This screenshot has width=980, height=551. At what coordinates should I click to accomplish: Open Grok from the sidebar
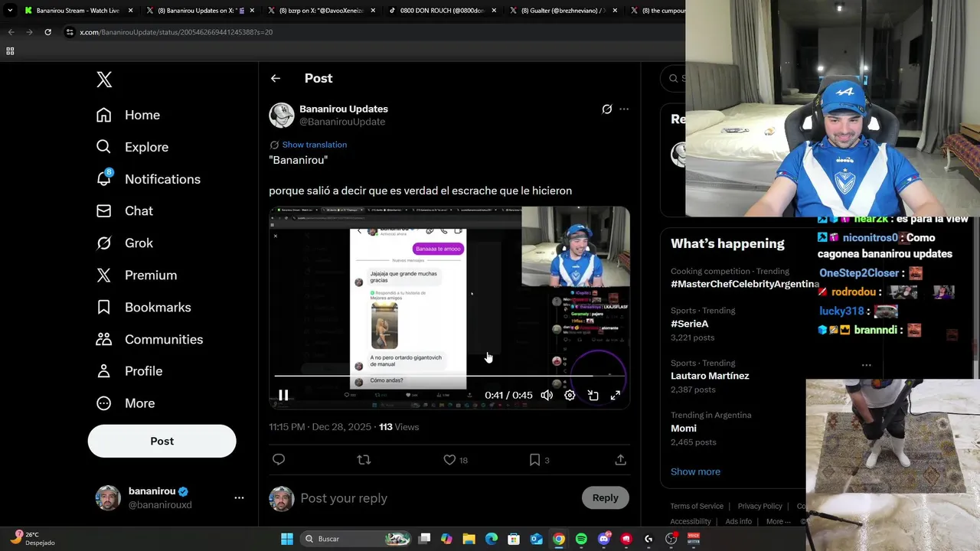124,243
